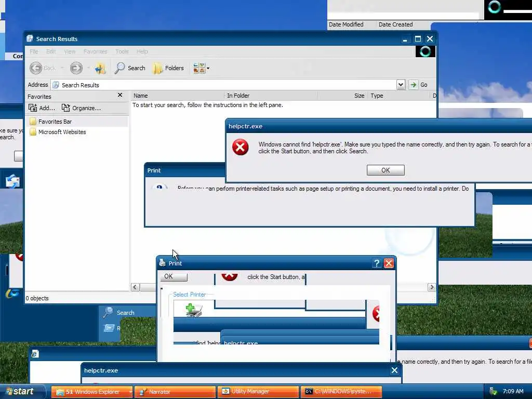
Task: Click the right scroll arrow of results pane
Action: [432, 287]
